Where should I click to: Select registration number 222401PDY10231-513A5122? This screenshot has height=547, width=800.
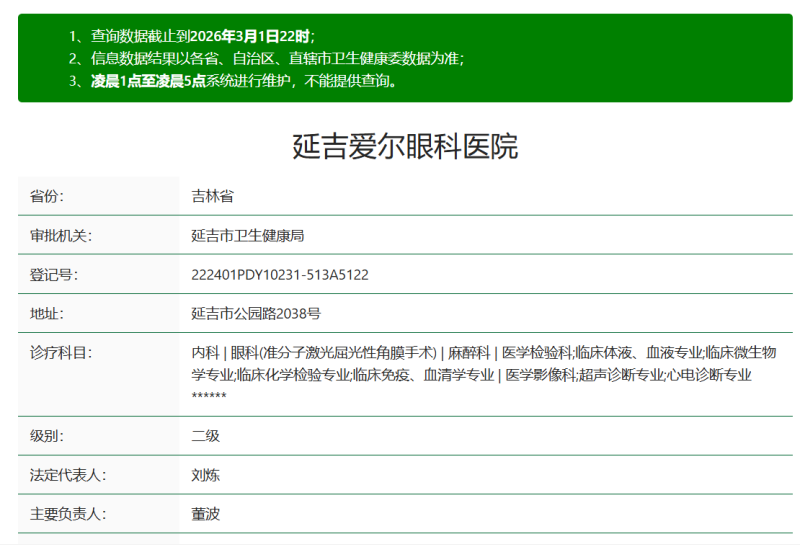(x=280, y=275)
